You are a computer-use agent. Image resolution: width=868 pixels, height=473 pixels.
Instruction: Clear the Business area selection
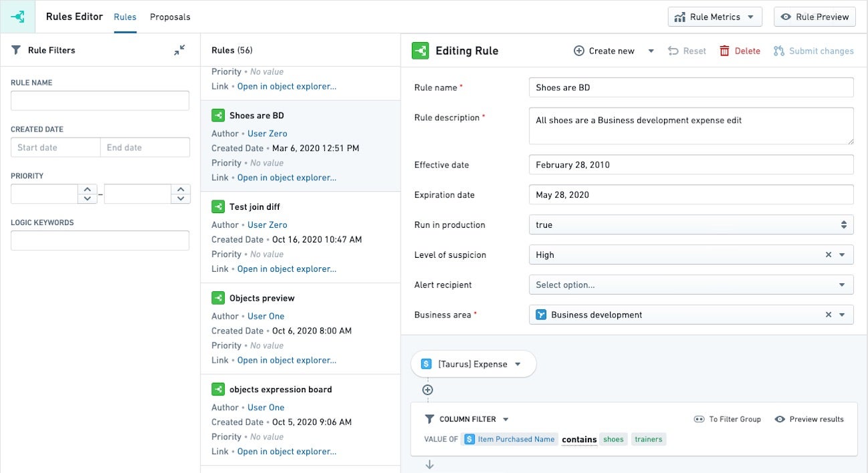click(829, 315)
